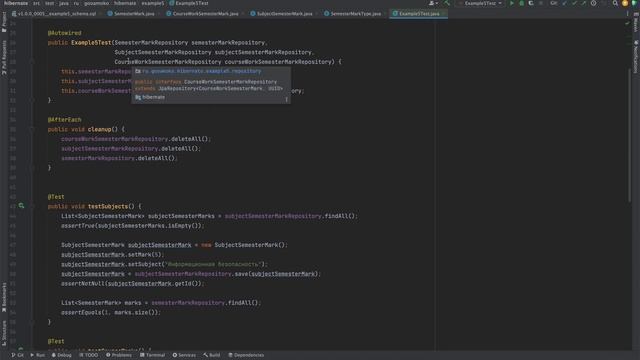Open the Notifications panel on the right sidebar
Image resolution: width=640 pixels, height=360 pixels.
click(x=636, y=56)
